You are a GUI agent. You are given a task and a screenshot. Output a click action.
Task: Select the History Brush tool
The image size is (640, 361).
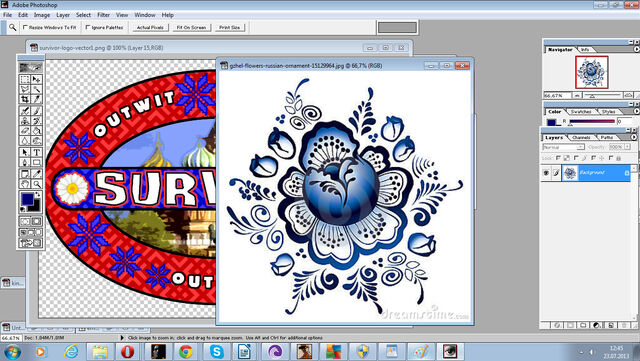36,121
